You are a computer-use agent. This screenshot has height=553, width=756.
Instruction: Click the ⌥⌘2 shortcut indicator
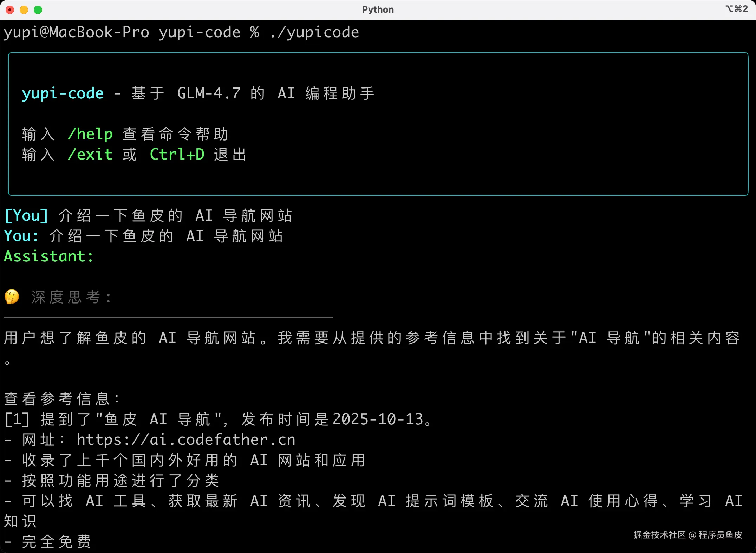pyautogui.click(x=736, y=9)
